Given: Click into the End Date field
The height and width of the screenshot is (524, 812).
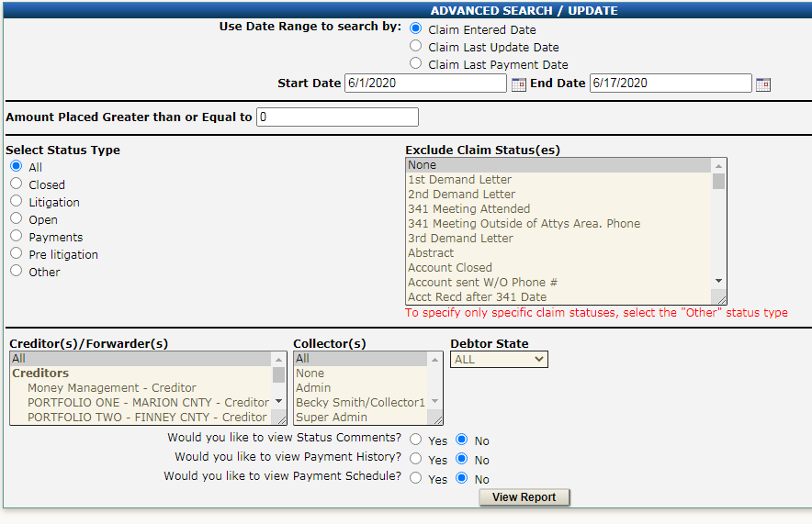Looking at the screenshot, I should click(x=671, y=84).
